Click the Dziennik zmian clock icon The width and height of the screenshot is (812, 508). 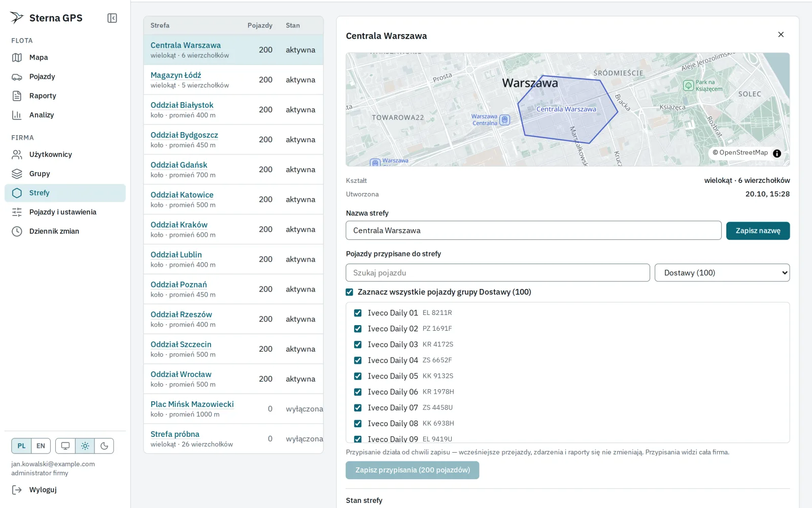pyautogui.click(x=17, y=231)
